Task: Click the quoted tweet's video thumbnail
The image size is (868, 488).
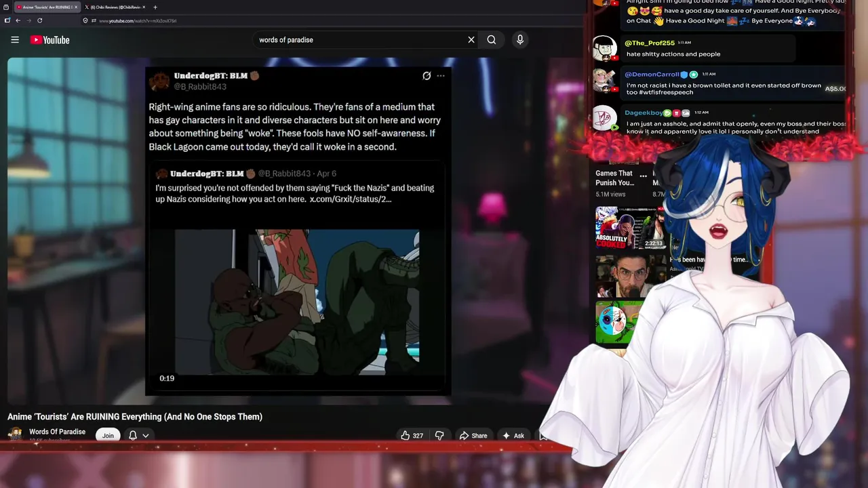Action: (x=297, y=302)
